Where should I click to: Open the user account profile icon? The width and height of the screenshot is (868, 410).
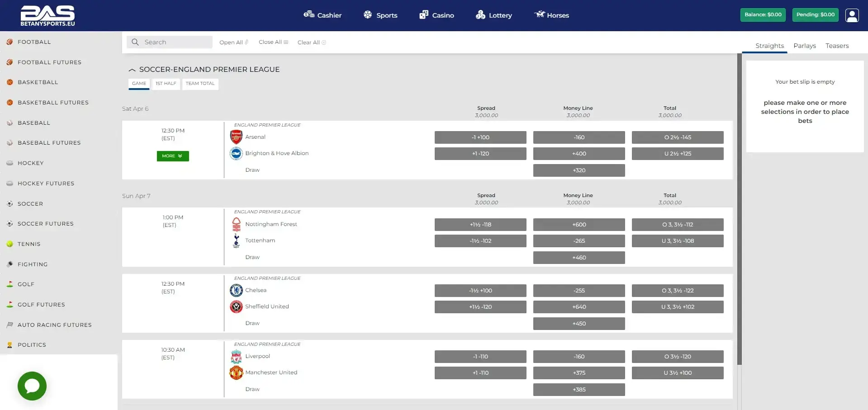point(852,15)
